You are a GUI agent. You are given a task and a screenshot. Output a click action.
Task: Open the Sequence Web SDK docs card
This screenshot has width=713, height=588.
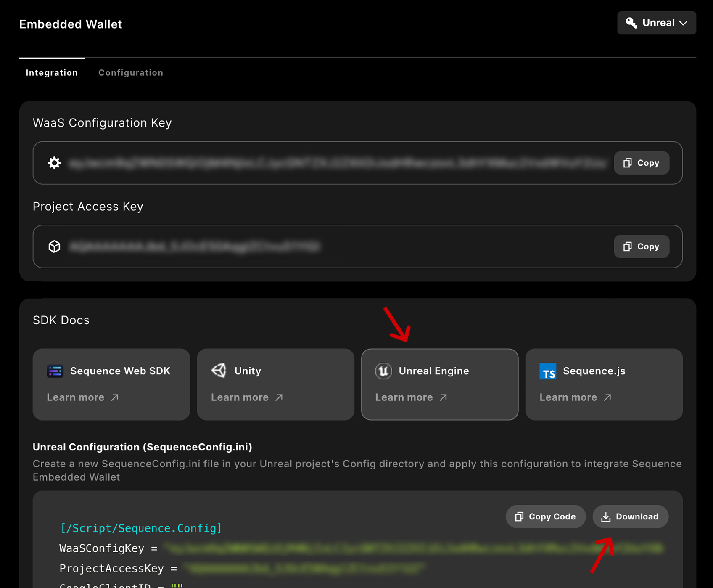click(111, 384)
